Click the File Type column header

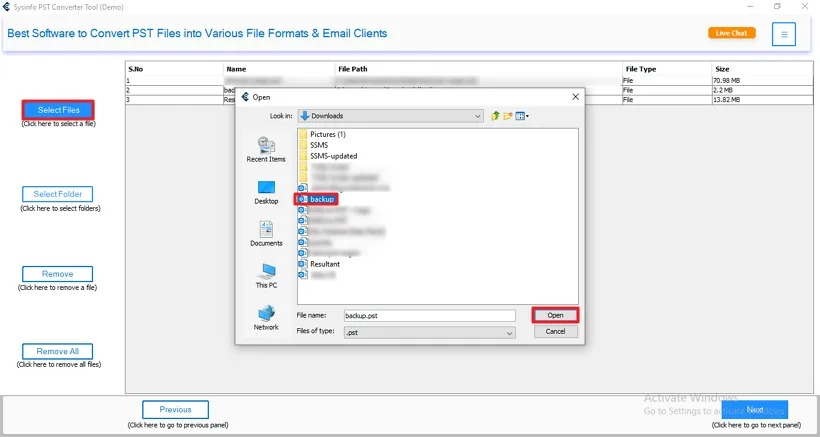[667, 69]
